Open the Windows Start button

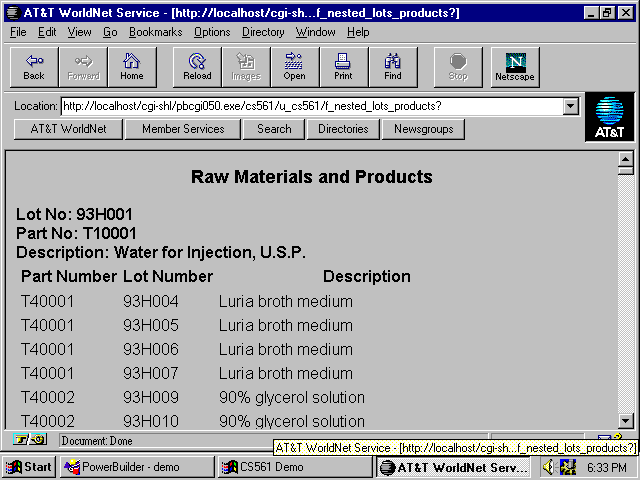[x=28, y=467]
